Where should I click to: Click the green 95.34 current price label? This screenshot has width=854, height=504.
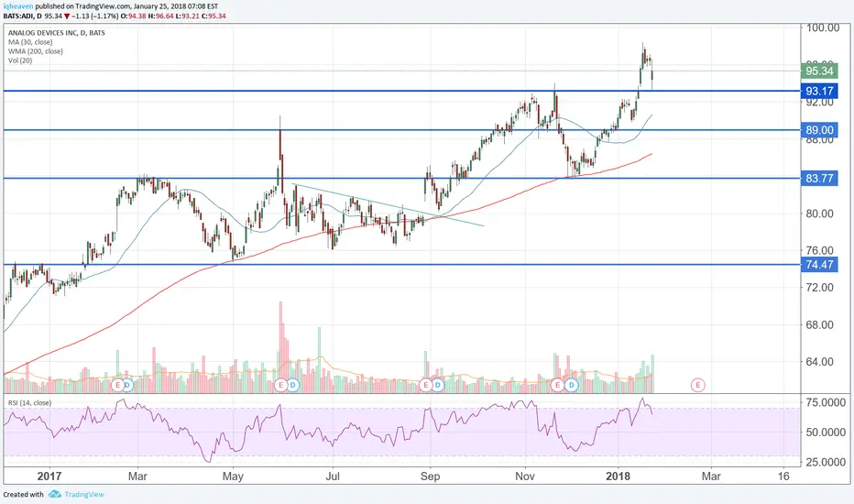click(818, 71)
